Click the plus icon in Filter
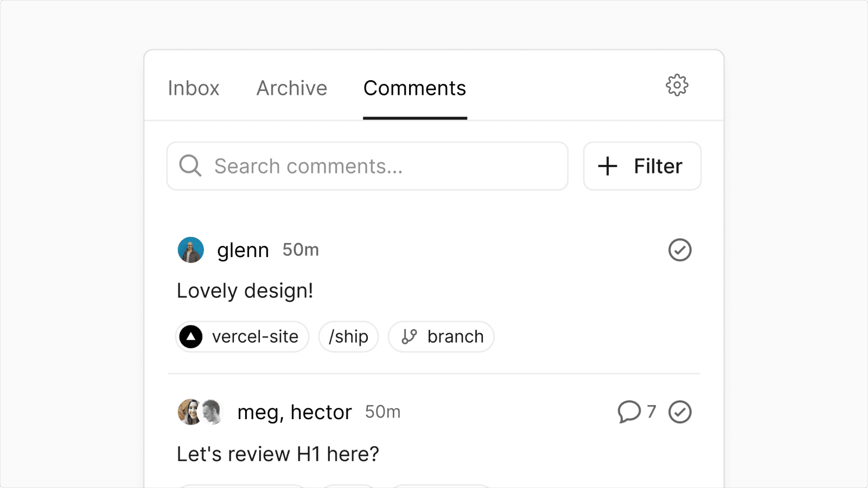The image size is (868, 488). coord(608,166)
